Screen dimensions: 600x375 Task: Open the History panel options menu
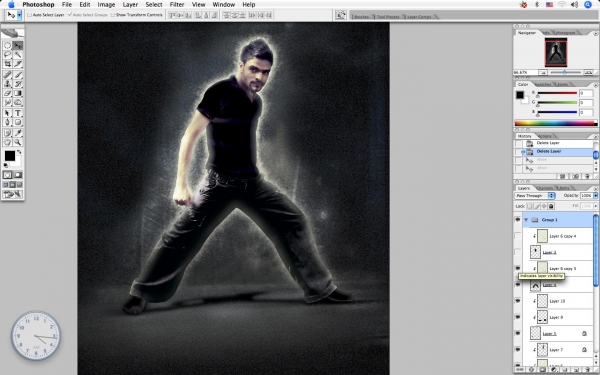point(595,136)
